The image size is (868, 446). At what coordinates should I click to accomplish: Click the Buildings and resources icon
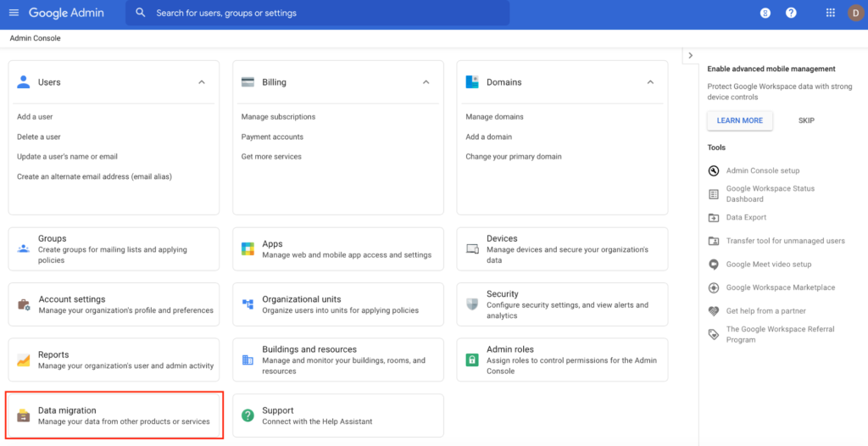point(248,360)
